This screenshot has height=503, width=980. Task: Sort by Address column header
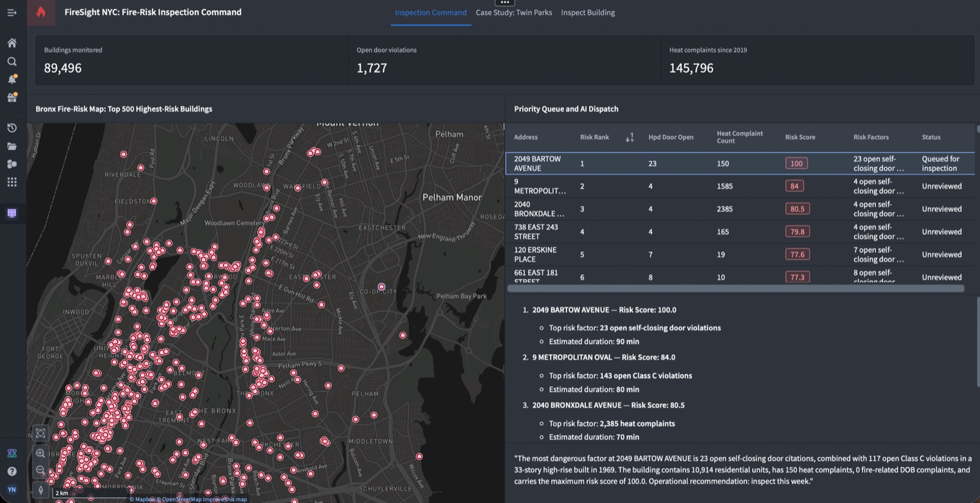pos(526,137)
